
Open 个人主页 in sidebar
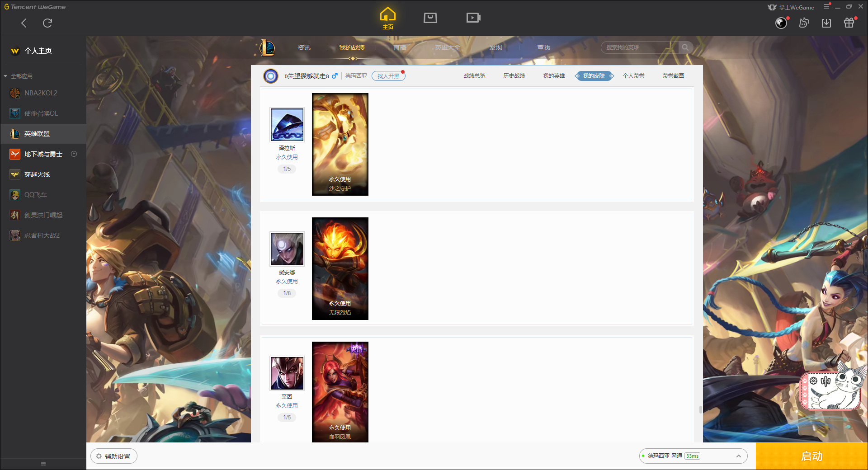pos(38,51)
